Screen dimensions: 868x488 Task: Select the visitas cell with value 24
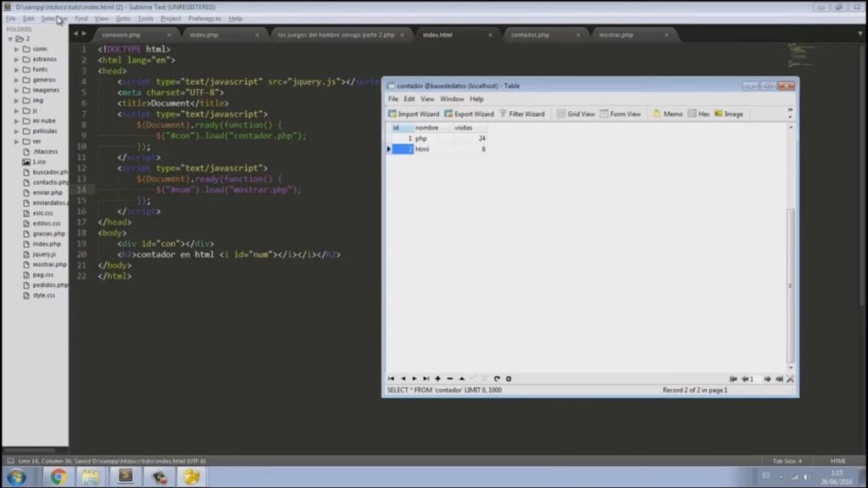point(470,138)
